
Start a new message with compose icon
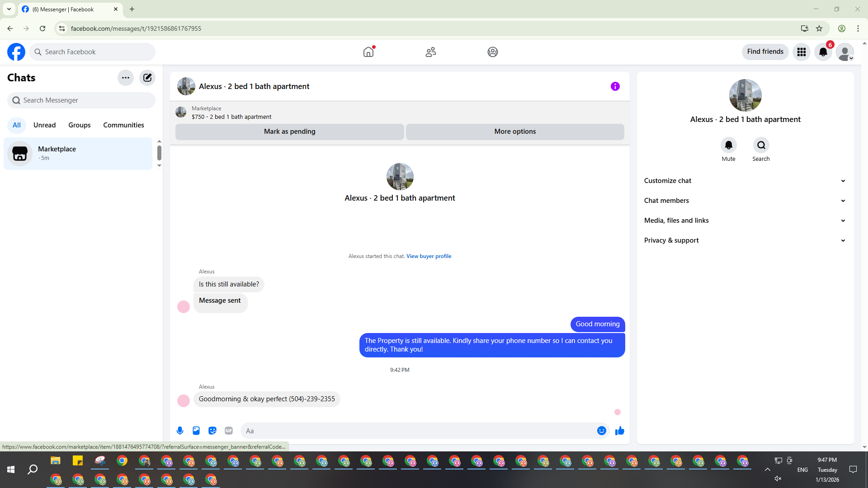147,78
